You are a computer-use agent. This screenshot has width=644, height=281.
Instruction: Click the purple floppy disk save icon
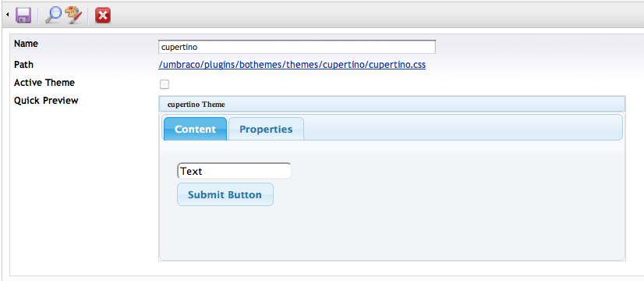(23, 16)
